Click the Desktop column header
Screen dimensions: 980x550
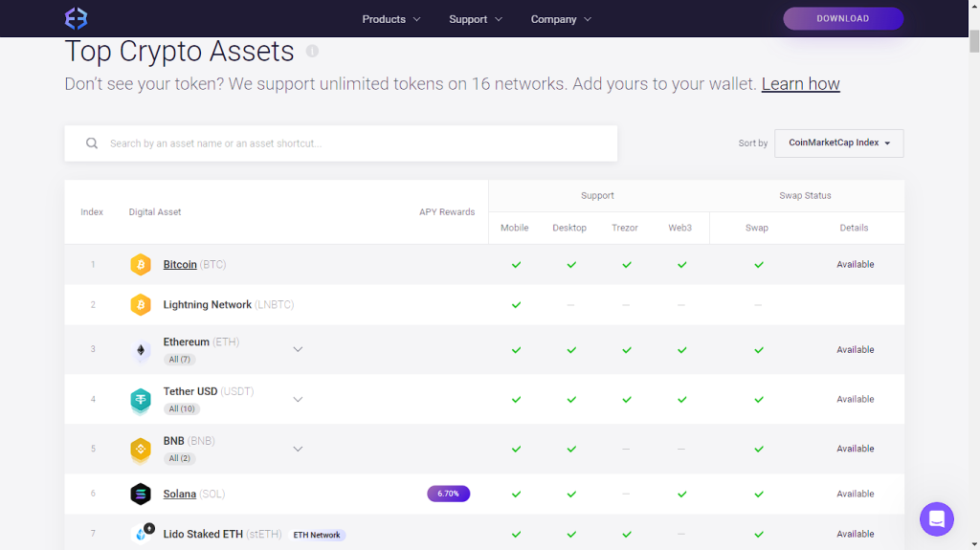pyautogui.click(x=569, y=228)
